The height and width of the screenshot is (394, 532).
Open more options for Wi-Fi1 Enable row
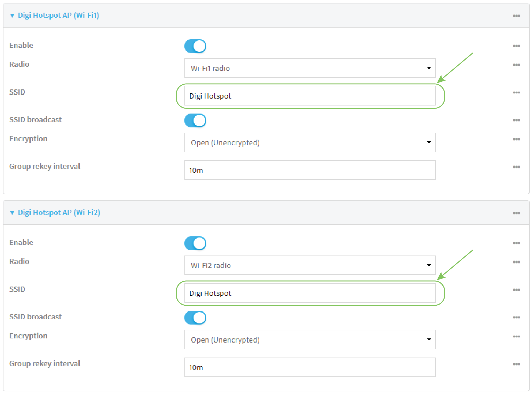[x=516, y=46]
